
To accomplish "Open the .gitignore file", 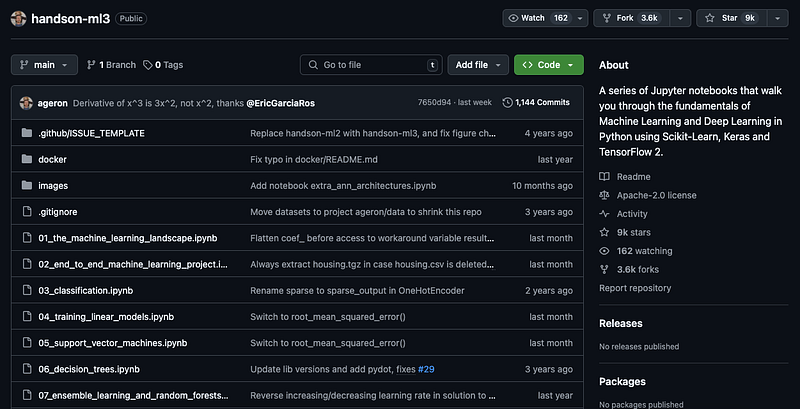I will click(x=58, y=212).
